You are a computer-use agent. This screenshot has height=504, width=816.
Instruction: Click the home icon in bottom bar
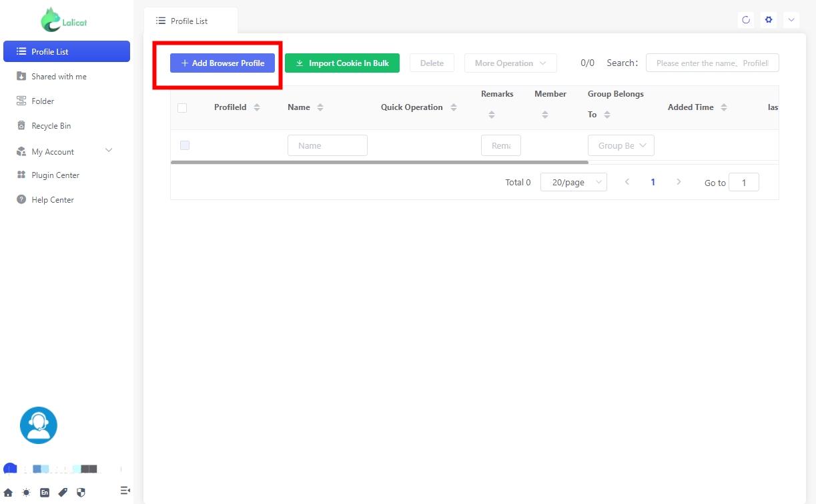8,493
